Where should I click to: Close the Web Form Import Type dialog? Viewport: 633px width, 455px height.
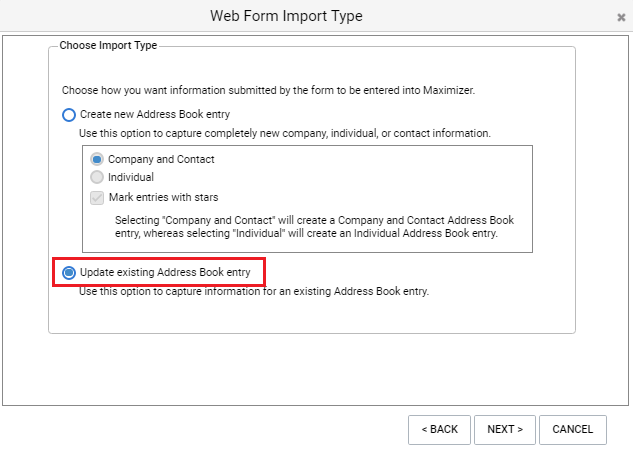tap(621, 17)
